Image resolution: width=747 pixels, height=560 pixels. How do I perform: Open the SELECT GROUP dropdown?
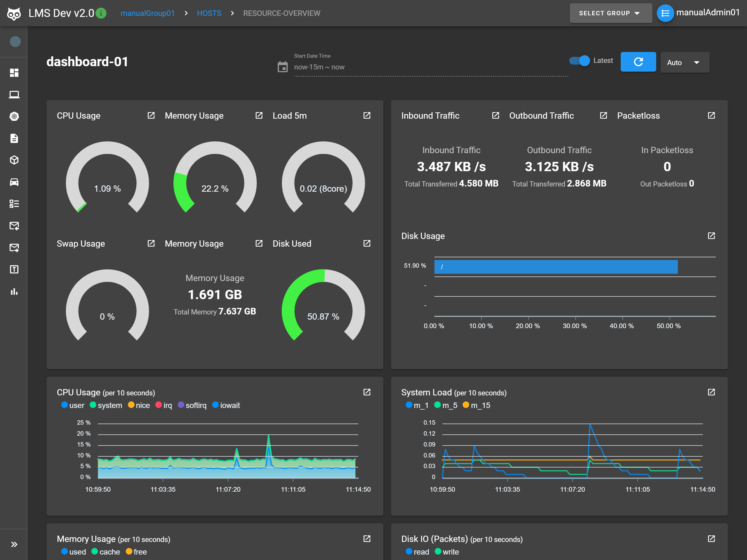coord(610,13)
